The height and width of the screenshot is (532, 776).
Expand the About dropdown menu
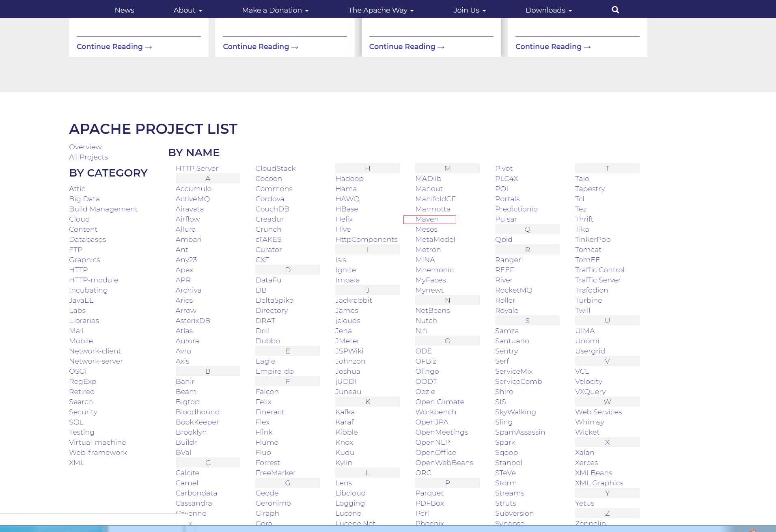188,10
